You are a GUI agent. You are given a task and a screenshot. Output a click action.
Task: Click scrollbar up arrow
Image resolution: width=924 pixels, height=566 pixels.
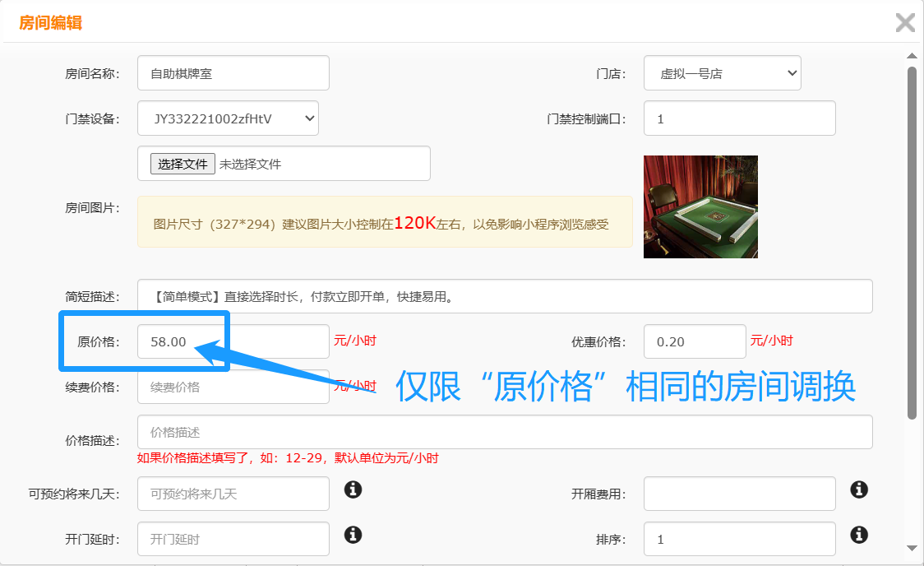point(912,56)
